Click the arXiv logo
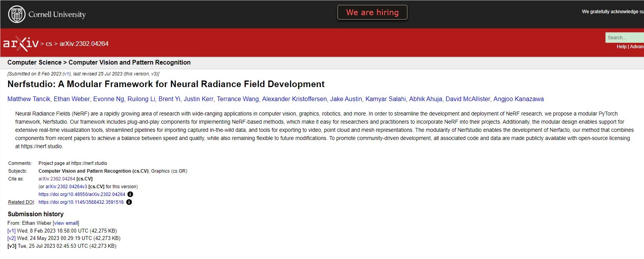The image size is (644, 259). coord(21,44)
